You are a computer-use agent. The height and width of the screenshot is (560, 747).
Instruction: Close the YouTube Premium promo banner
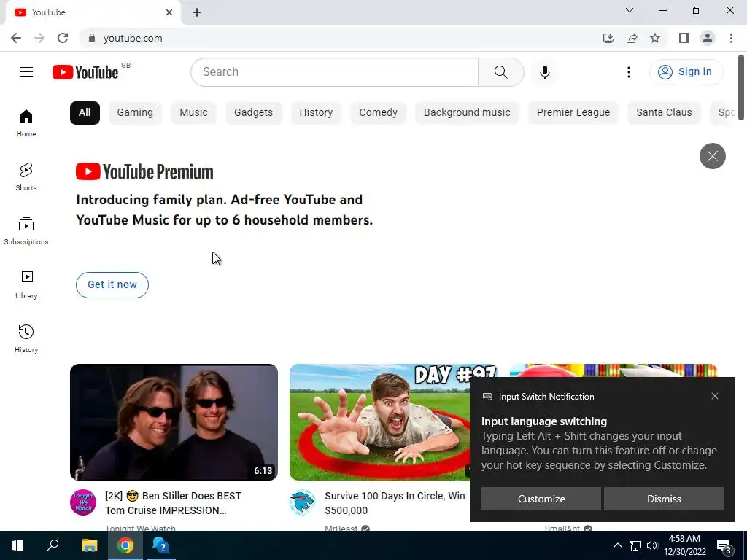pos(712,156)
